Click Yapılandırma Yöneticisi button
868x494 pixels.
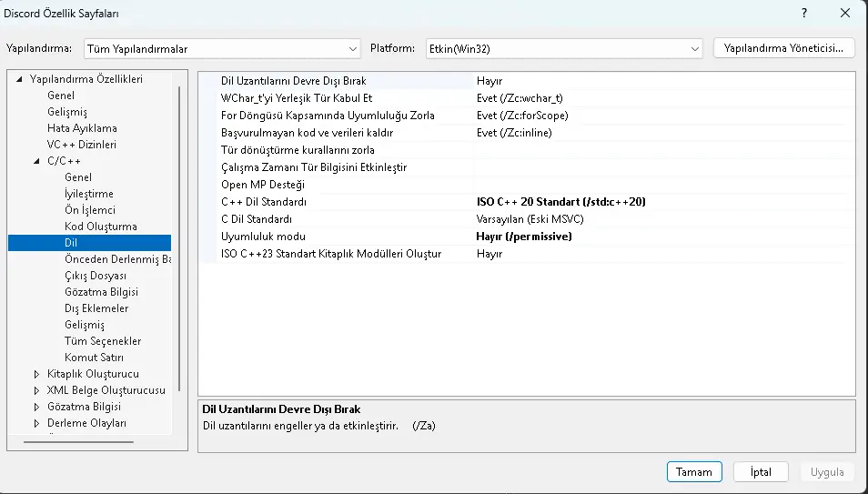click(783, 48)
